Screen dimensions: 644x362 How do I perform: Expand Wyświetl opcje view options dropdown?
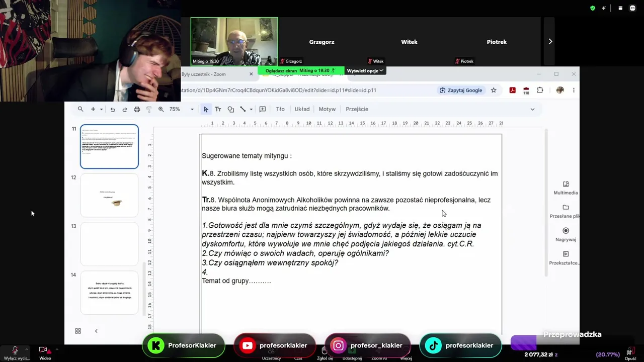coord(365,71)
